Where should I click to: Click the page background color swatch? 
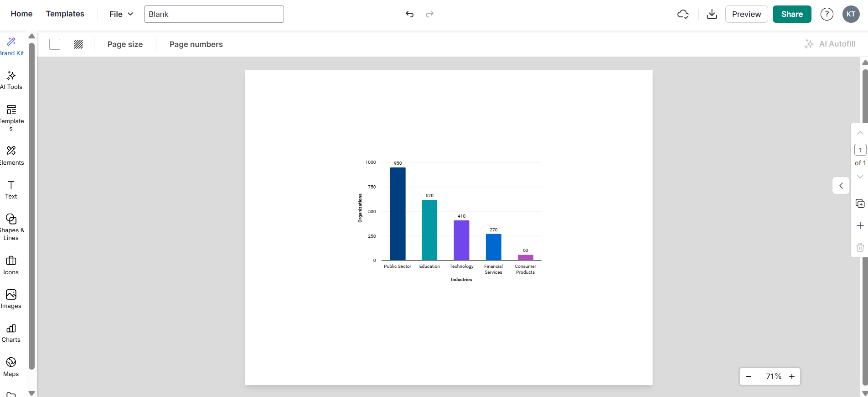tap(55, 44)
